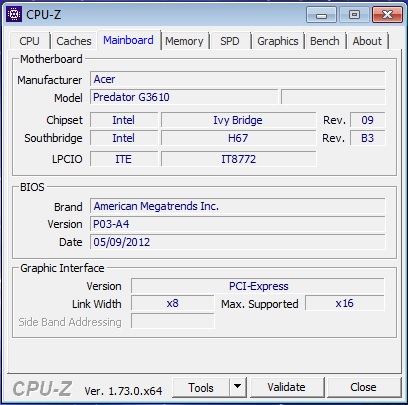Image resolution: width=408 pixels, height=405 pixels.
Task: Close window with the red X button
Action: pos(387,15)
